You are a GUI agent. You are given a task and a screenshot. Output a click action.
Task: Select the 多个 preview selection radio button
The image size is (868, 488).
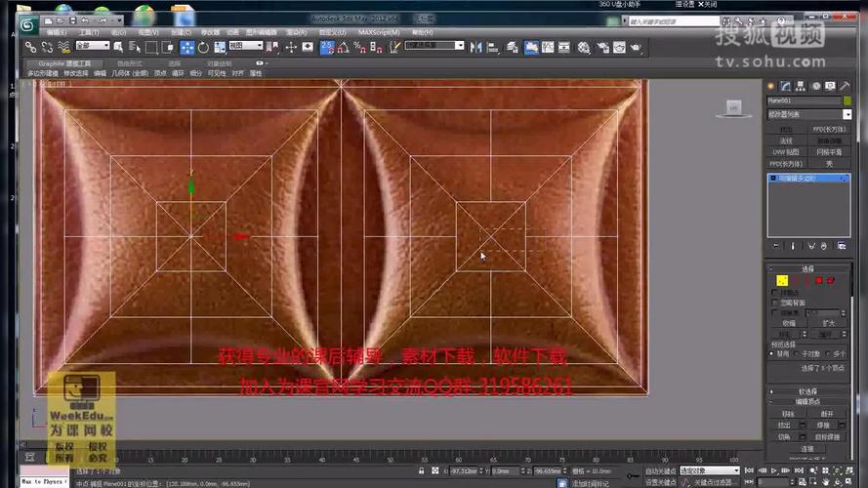coord(828,353)
